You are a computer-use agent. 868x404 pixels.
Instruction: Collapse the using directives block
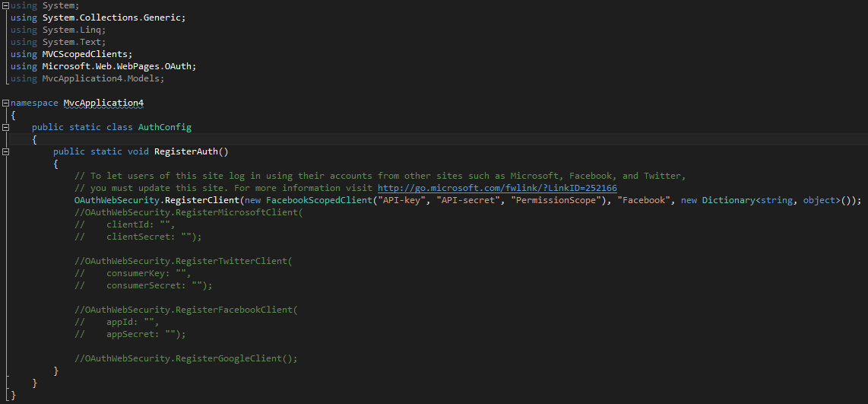(x=5, y=5)
